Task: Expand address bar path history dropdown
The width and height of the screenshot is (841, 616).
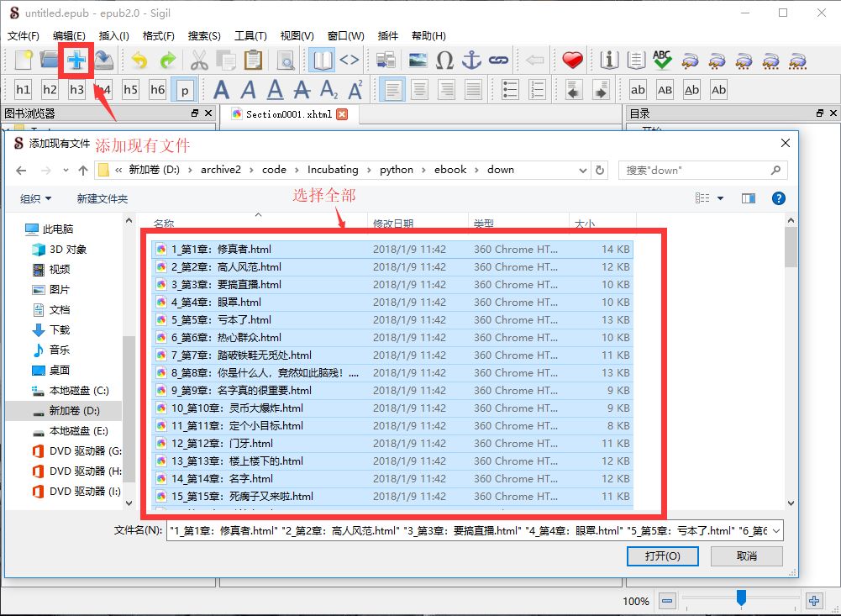Action: [582, 171]
